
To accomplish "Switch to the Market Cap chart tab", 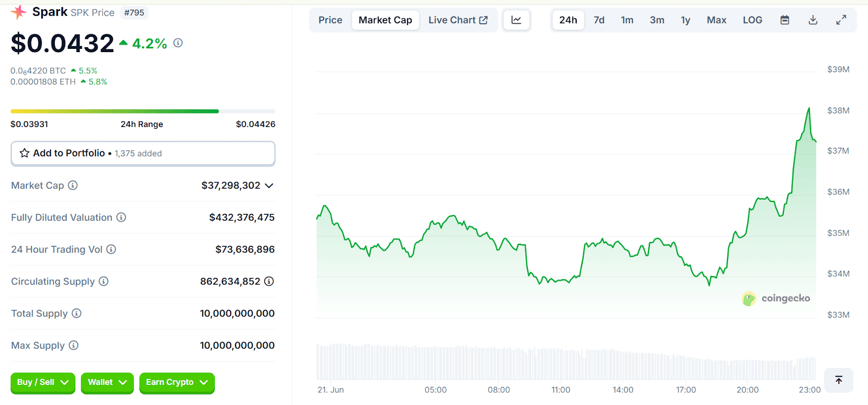I will click(x=385, y=20).
